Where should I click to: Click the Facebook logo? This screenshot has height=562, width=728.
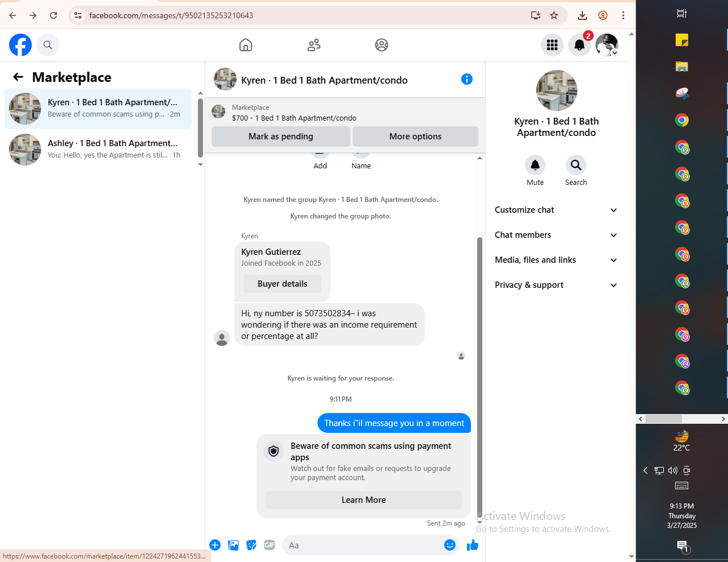[x=20, y=45]
